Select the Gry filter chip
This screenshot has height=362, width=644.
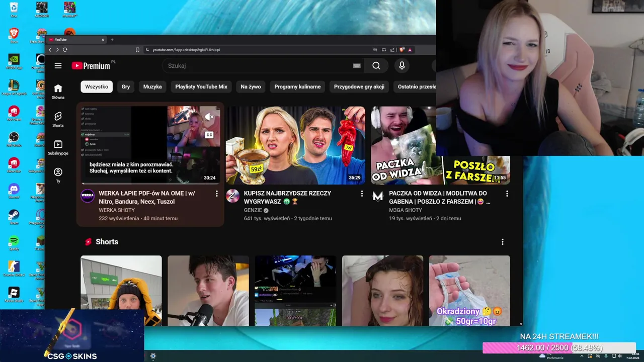[126, 86]
